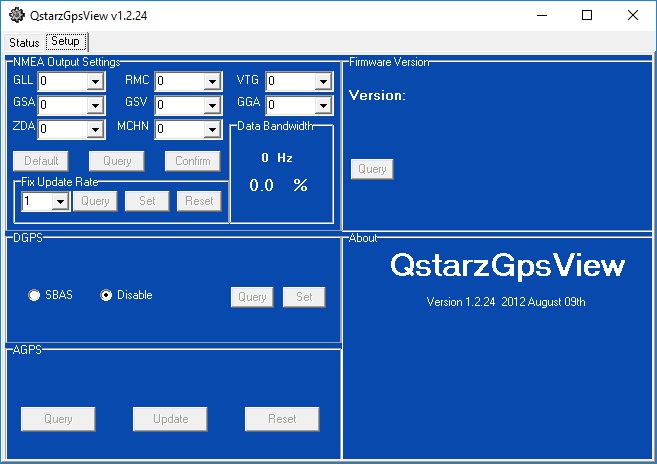Screen dimensions: 657x464
Task: Select the Setup tab
Action: pos(66,41)
